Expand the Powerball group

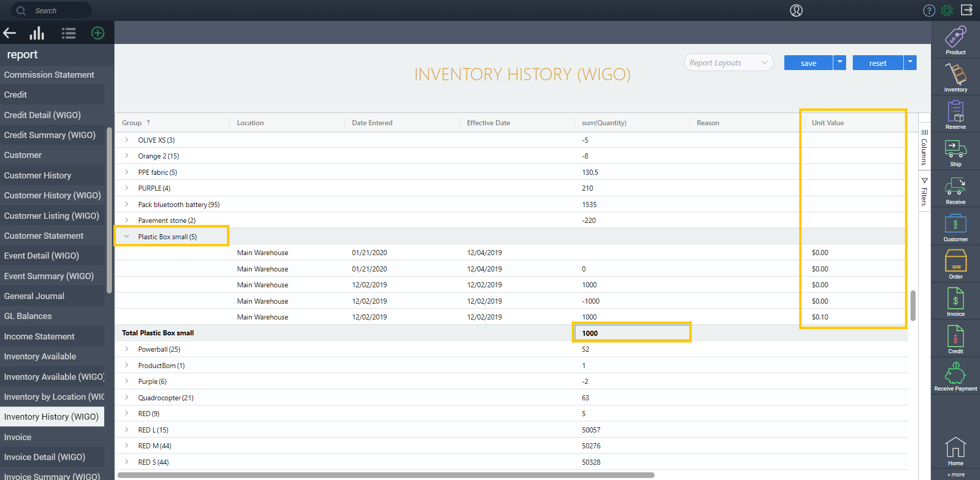coord(127,349)
